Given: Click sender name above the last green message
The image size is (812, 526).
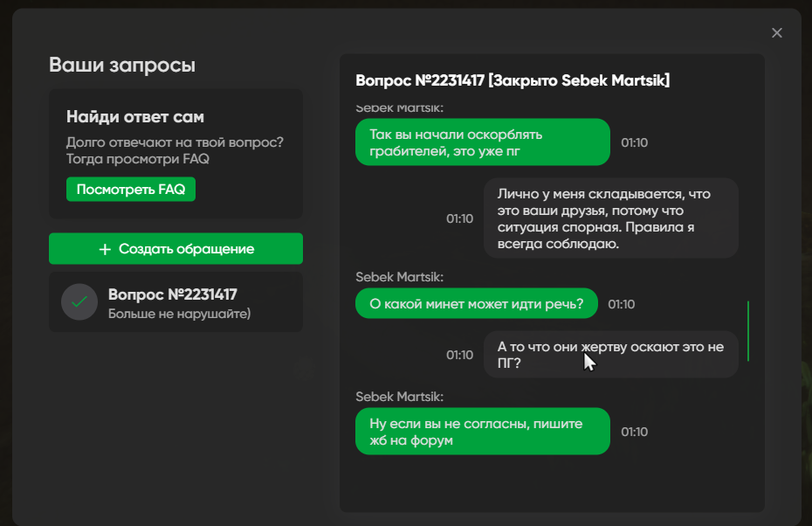Looking at the screenshot, I should [x=399, y=397].
